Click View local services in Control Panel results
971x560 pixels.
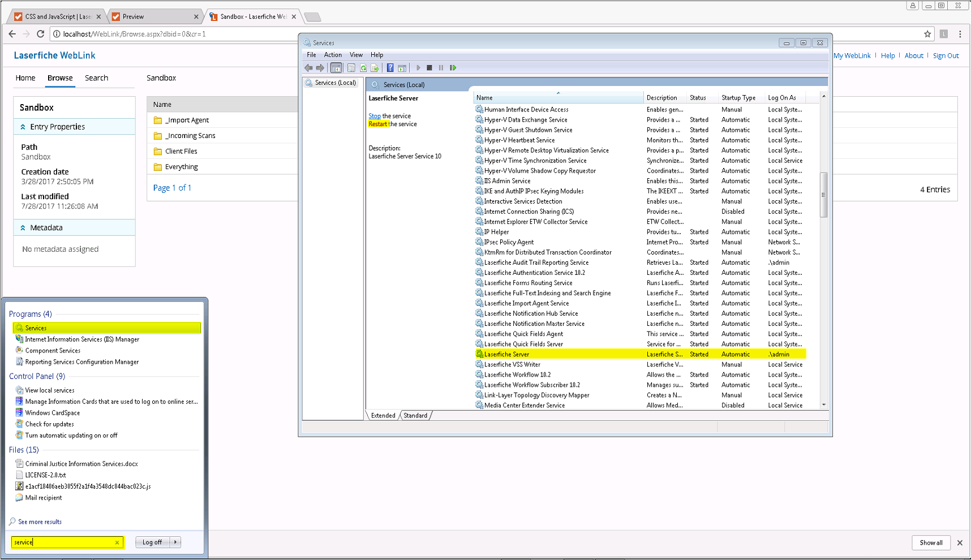(x=50, y=390)
